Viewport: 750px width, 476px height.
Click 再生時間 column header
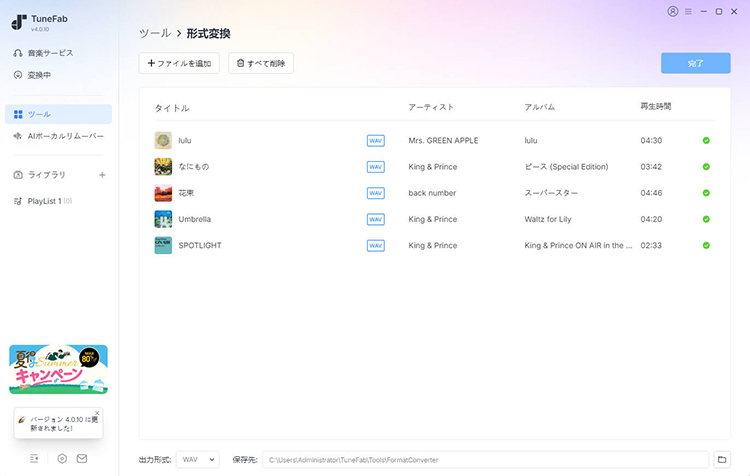[x=656, y=106]
